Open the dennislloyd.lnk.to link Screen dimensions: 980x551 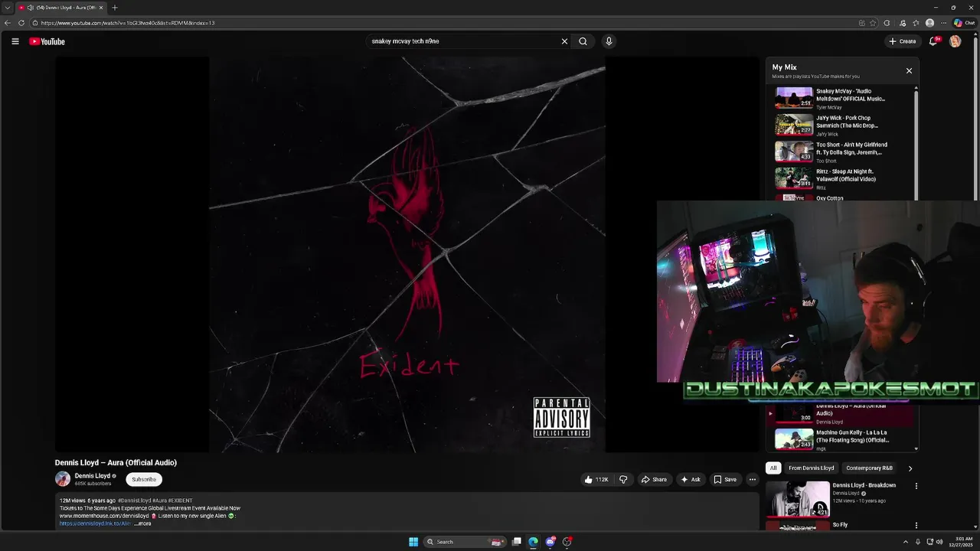96,523
